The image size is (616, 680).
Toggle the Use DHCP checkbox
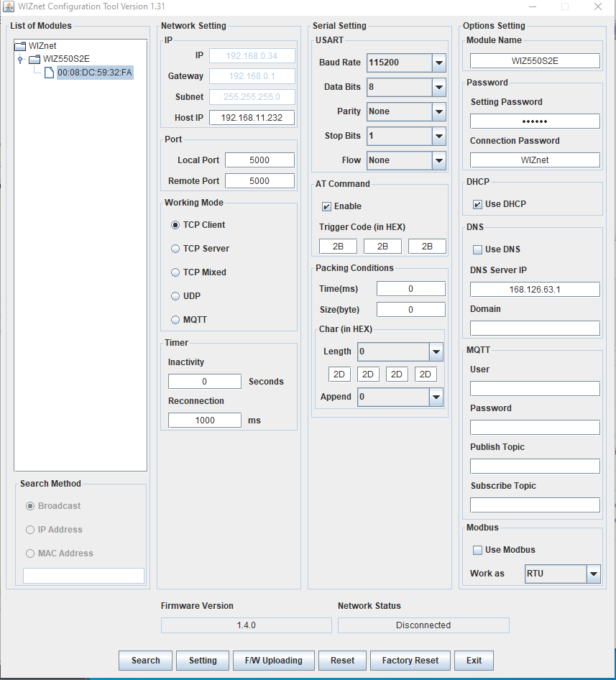[x=477, y=204]
